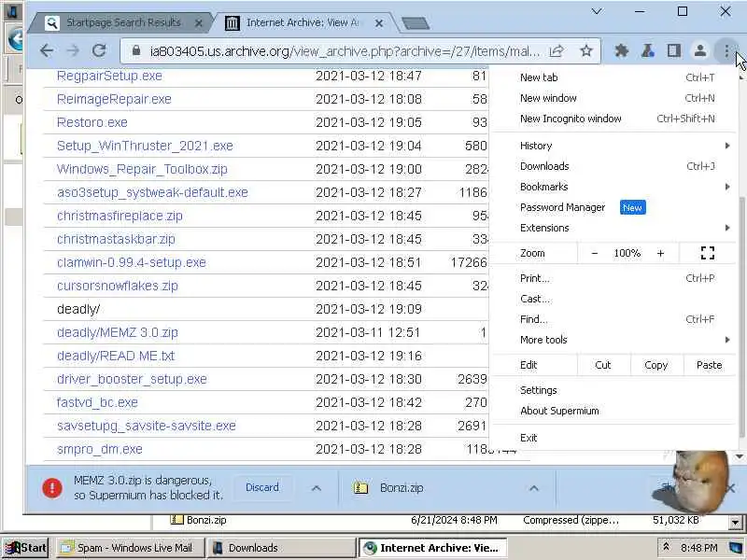Click Cut in the Edit row
The height and width of the screenshot is (560, 747).
tap(603, 365)
